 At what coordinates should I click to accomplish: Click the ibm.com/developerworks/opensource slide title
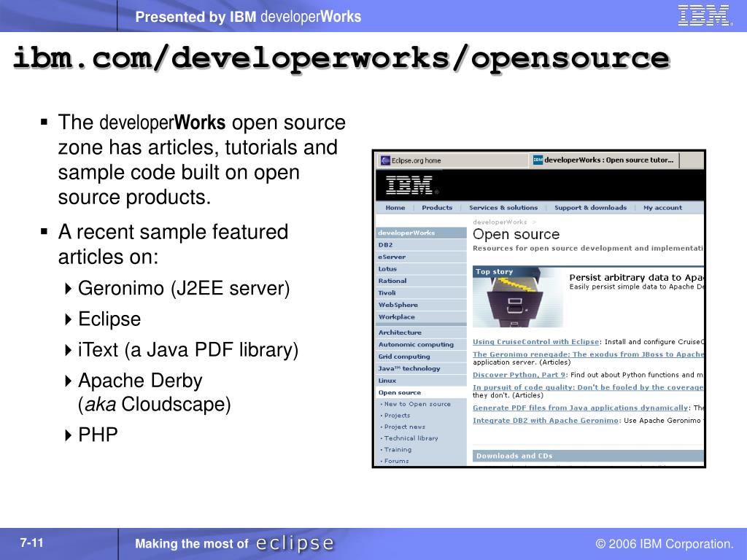[x=341, y=58]
